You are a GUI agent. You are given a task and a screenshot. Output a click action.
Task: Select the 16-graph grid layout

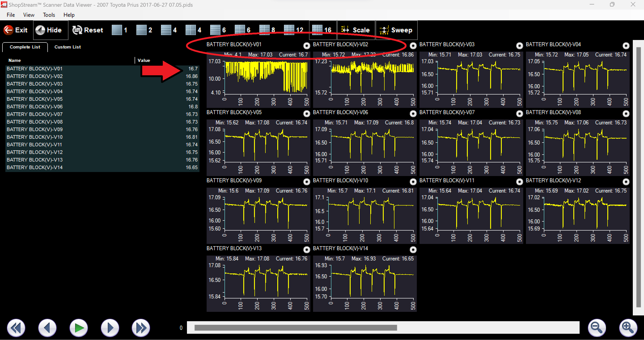tap(322, 30)
